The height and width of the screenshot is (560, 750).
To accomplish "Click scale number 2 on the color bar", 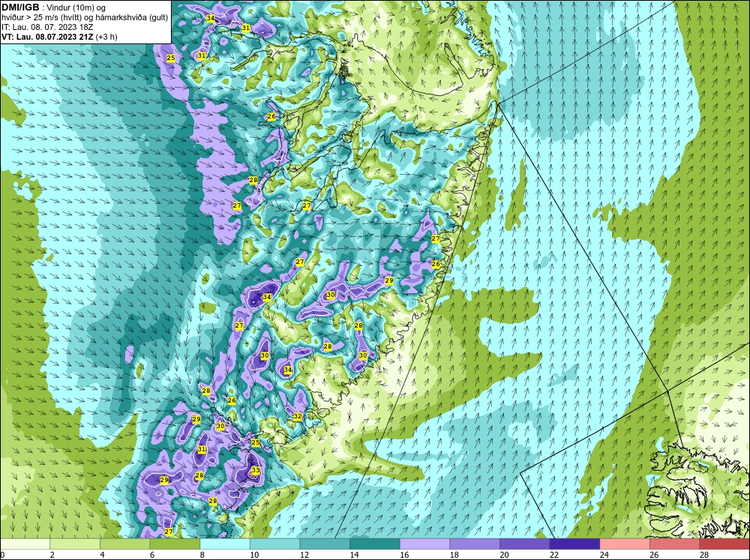I will point(52,555).
